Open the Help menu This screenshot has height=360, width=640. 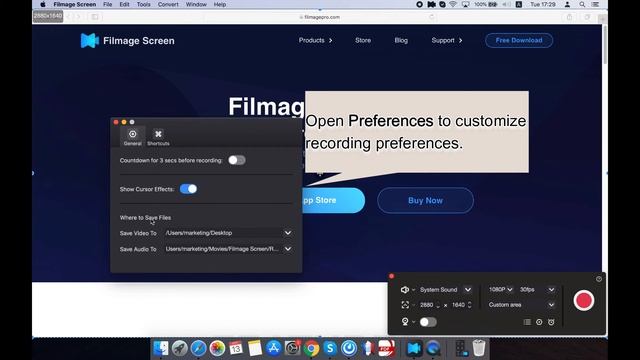click(220, 4)
